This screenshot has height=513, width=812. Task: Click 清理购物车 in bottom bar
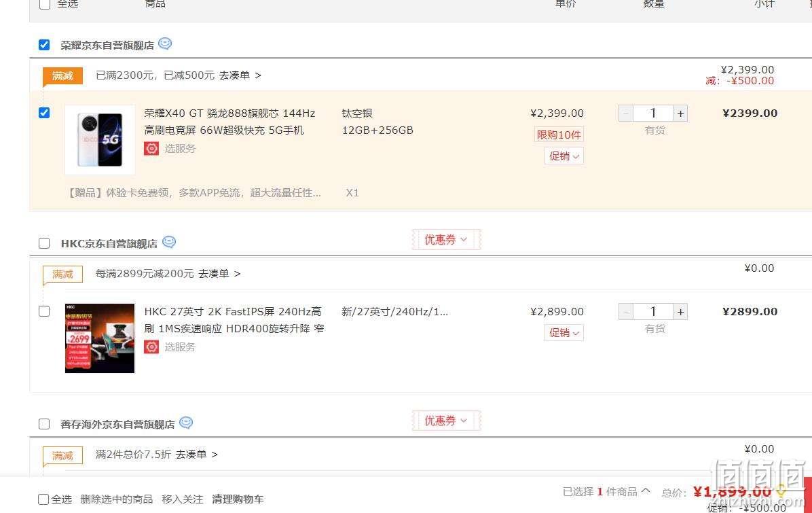(x=238, y=499)
